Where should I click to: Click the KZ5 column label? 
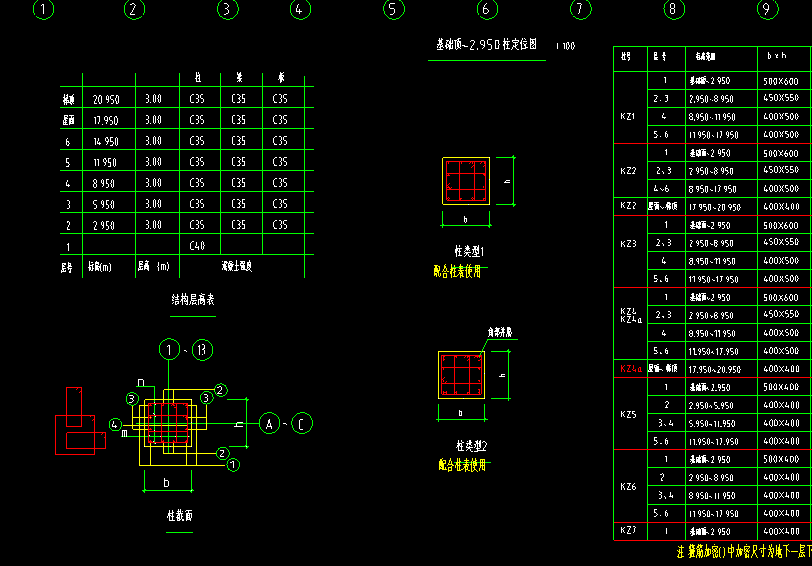pos(628,414)
